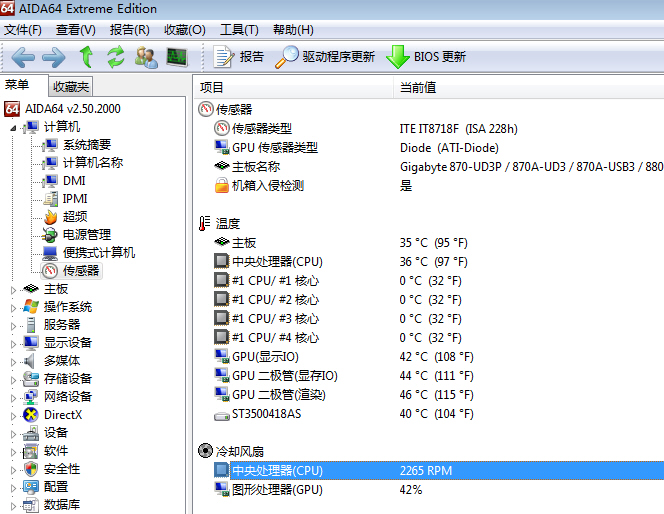Expand the 主板 tree node

(x=13, y=290)
